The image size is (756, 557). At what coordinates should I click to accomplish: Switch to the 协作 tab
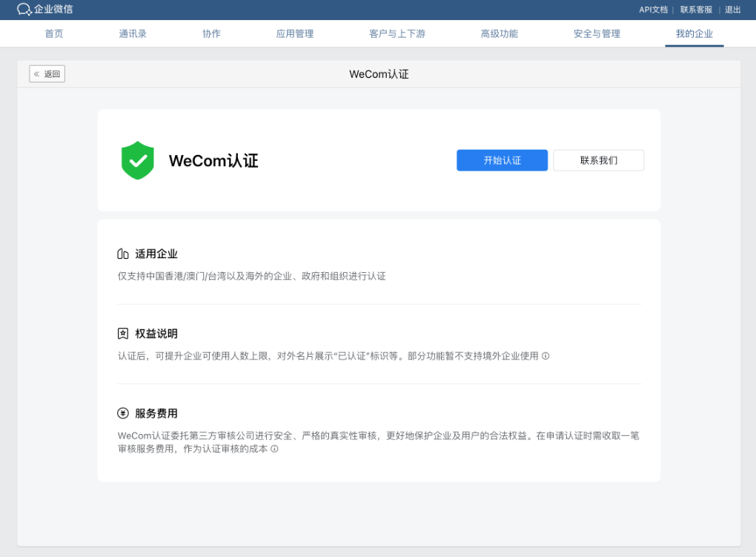(x=211, y=33)
